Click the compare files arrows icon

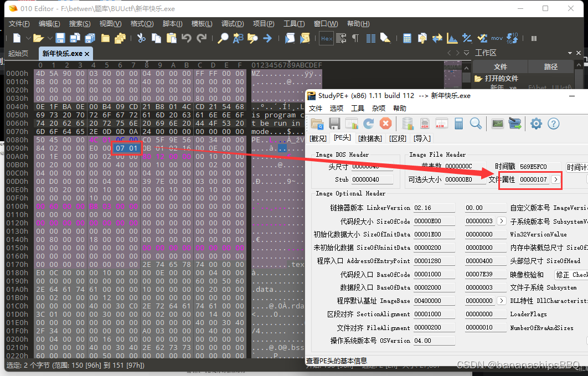[437, 38]
